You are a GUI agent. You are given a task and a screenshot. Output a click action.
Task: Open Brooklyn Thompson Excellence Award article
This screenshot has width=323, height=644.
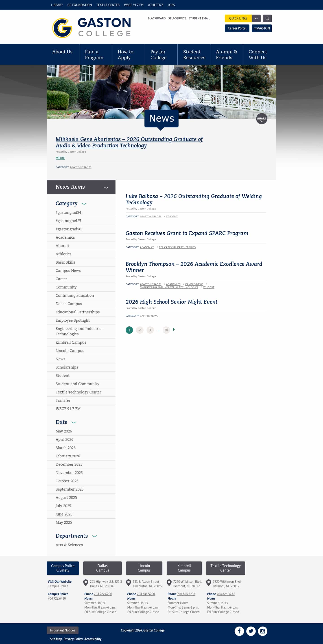pos(194,267)
